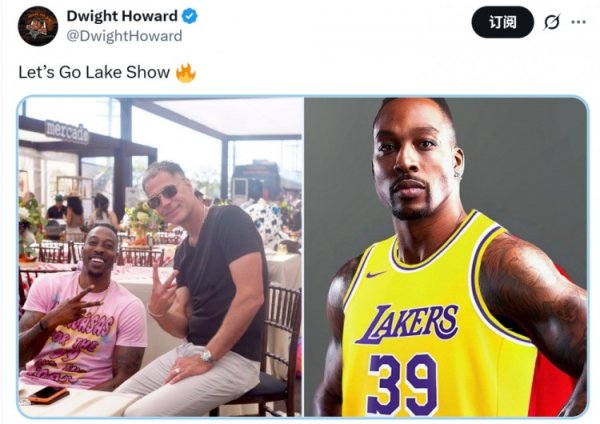Screen dimensions: 600x424
Task: Open the @DwightHoward handle link
Action: (124, 36)
